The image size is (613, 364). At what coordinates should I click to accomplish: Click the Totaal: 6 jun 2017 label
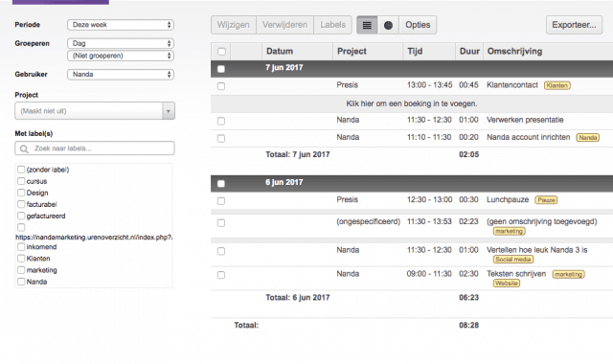(x=298, y=298)
